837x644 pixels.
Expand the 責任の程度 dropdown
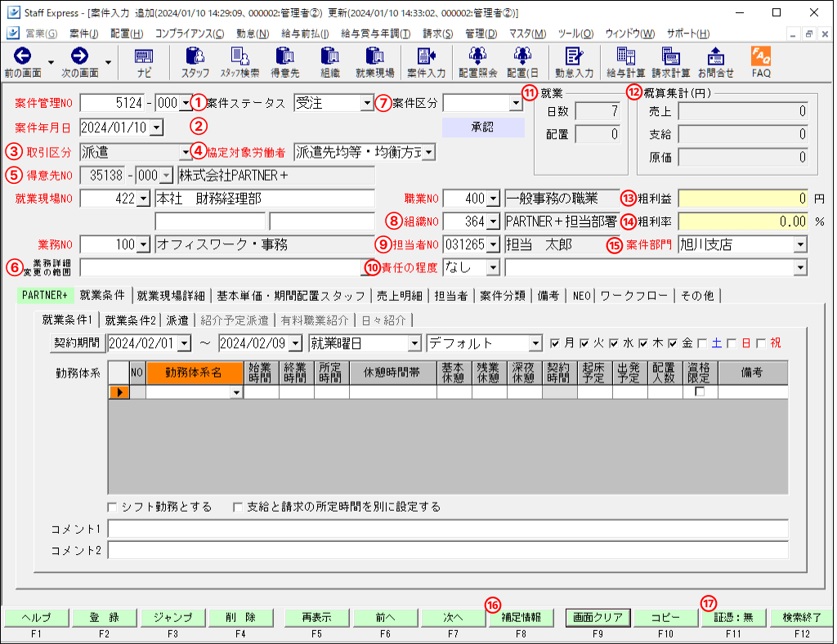pyautogui.click(x=493, y=267)
